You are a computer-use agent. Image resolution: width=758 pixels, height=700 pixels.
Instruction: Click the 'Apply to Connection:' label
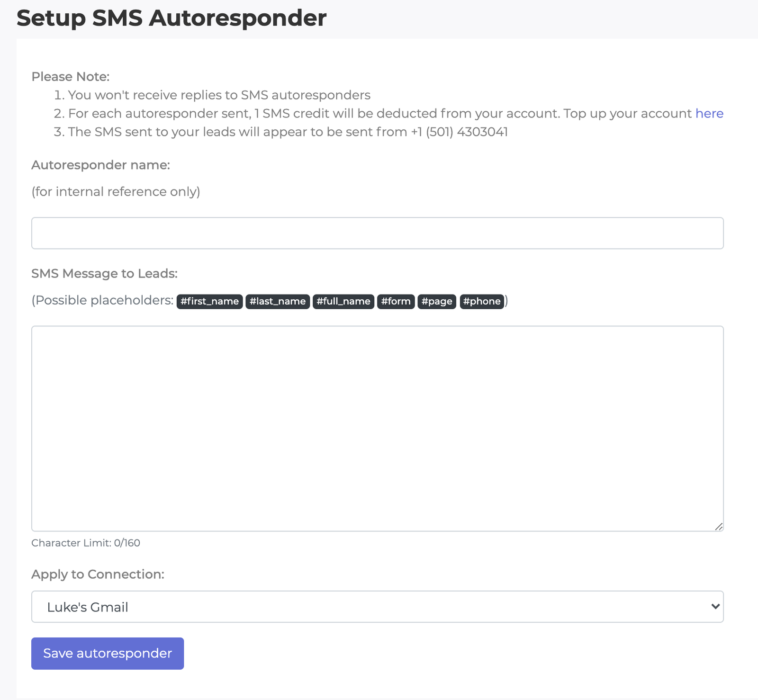point(98,574)
